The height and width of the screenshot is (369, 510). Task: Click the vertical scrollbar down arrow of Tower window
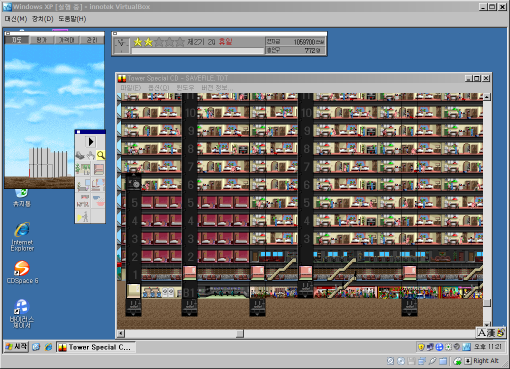487,324
